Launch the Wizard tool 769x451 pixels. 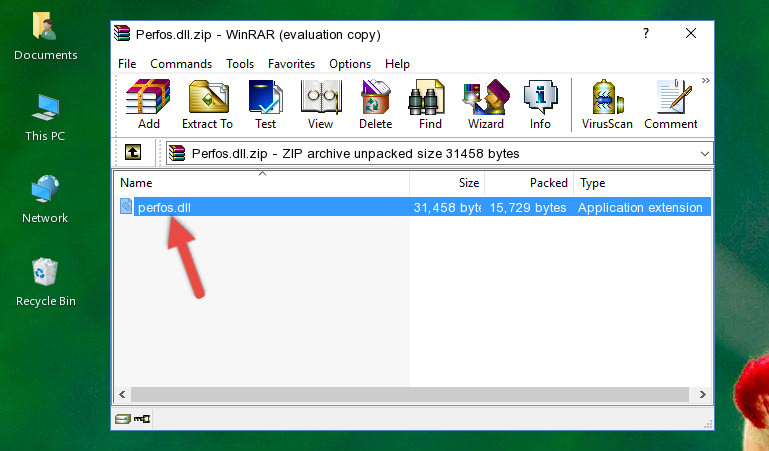(x=486, y=104)
